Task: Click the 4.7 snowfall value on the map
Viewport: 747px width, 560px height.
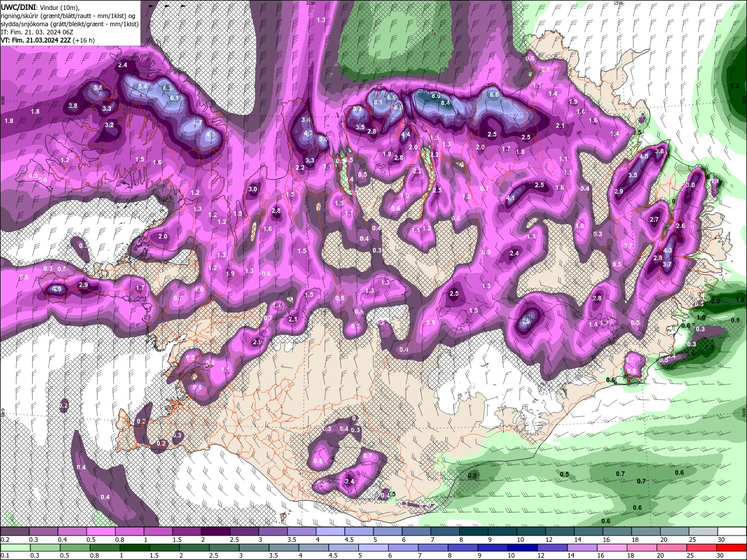Action: coord(197,123)
